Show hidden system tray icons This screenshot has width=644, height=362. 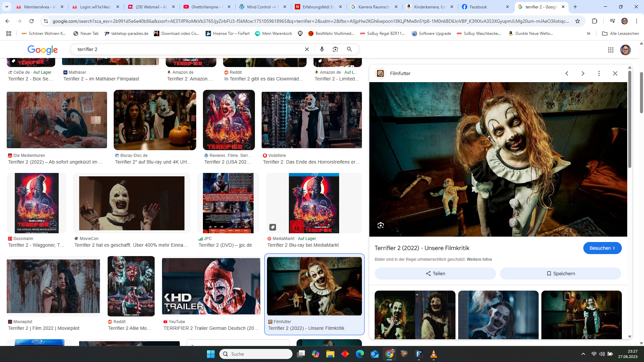(583, 354)
